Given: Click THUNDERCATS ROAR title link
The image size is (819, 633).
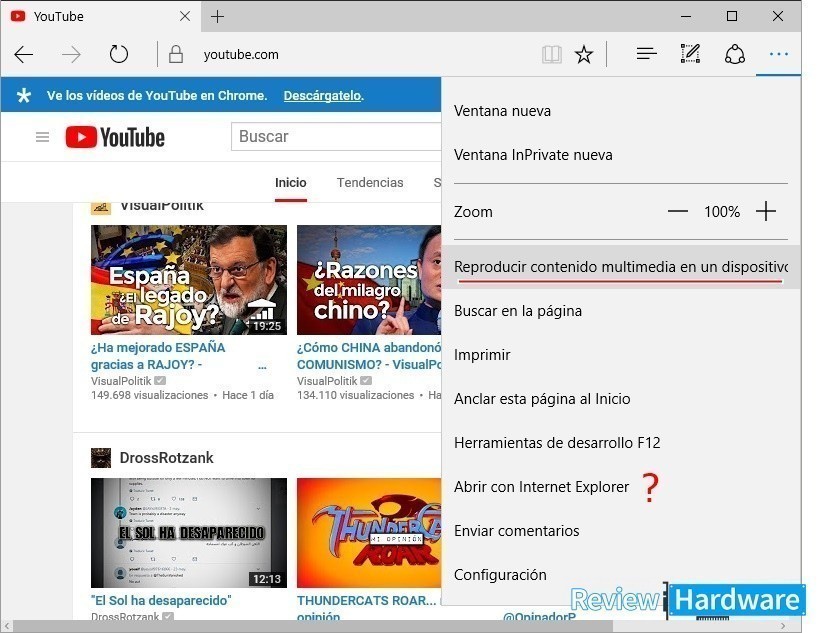Looking at the screenshot, I should point(366,601).
